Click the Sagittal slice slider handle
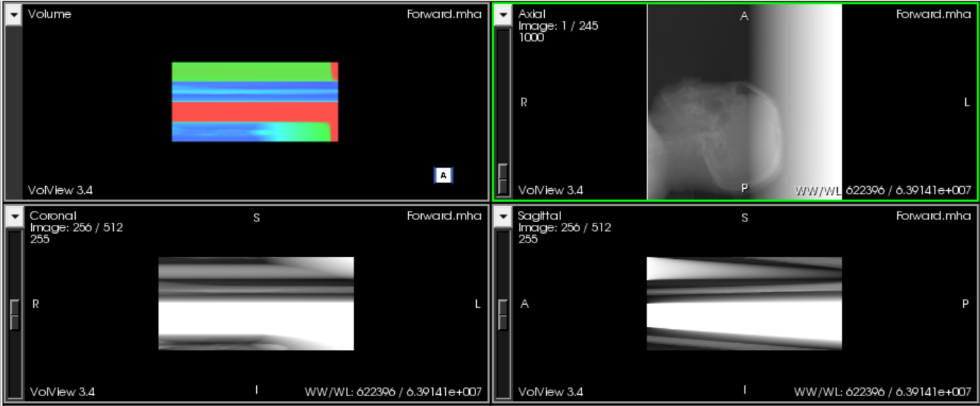The height and width of the screenshot is (406, 980). (x=502, y=314)
